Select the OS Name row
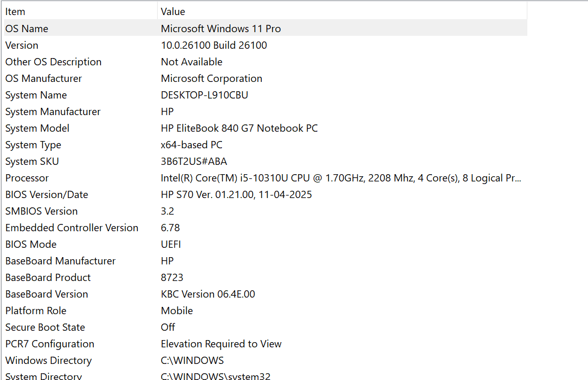588x380 pixels. pyautogui.click(x=265, y=29)
